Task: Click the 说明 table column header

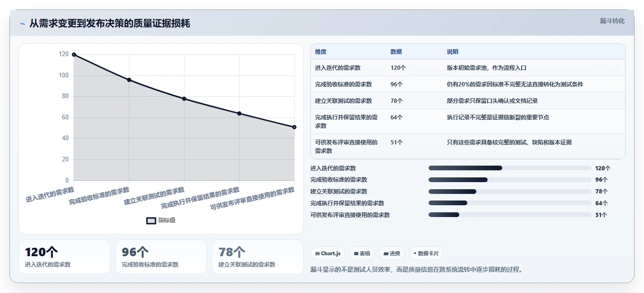Action: point(453,52)
